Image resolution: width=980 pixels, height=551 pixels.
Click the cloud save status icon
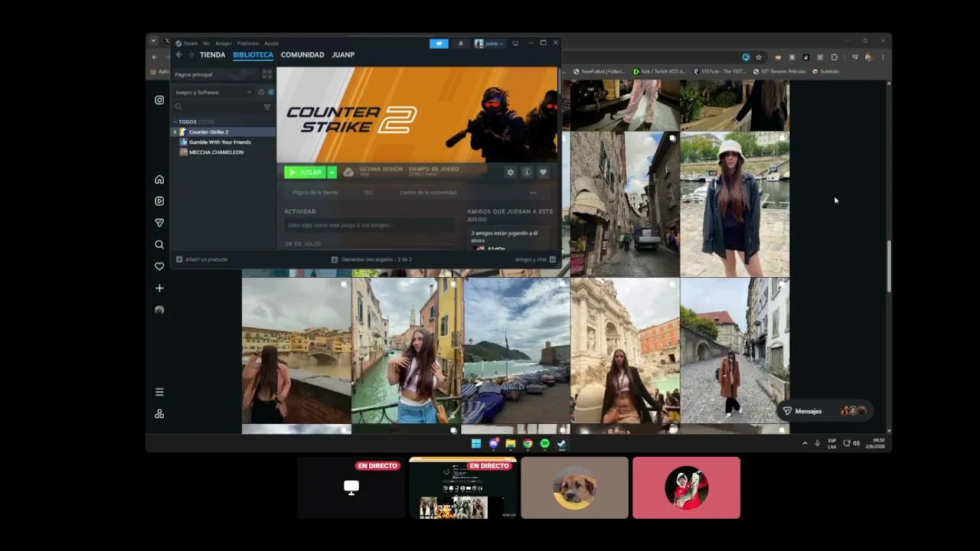(348, 172)
